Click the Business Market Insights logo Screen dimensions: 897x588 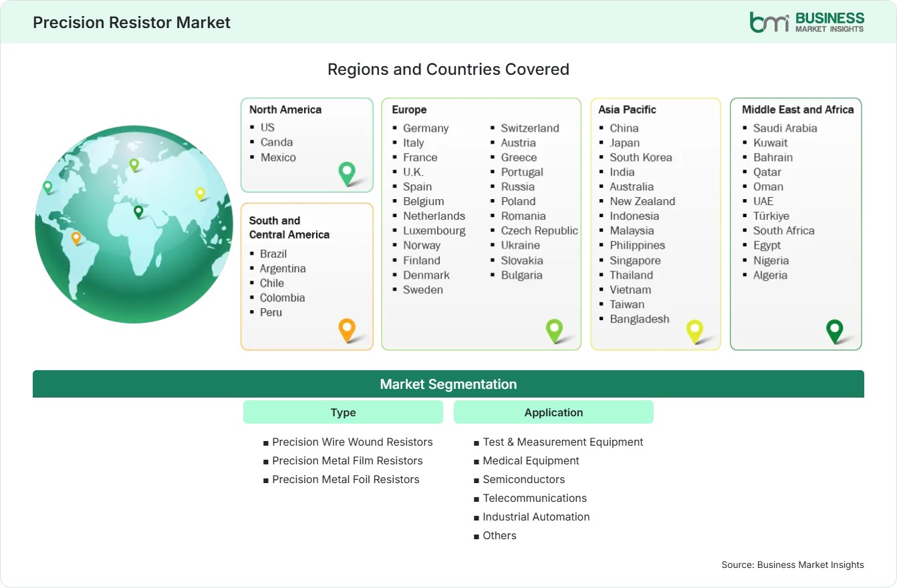click(x=806, y=22)
